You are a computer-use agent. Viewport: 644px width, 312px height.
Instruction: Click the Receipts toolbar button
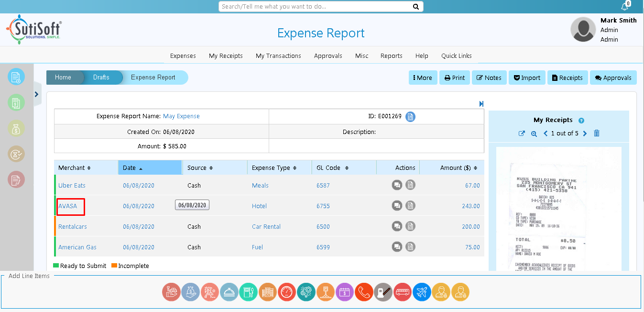click(x=568, y=78)
